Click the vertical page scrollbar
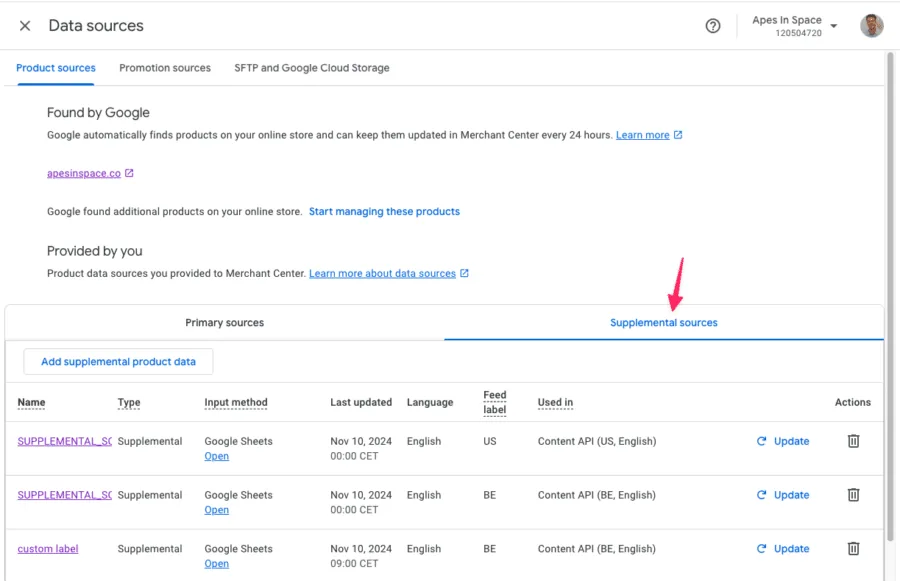This screenshot has width=900, height=581. point(890,300)
